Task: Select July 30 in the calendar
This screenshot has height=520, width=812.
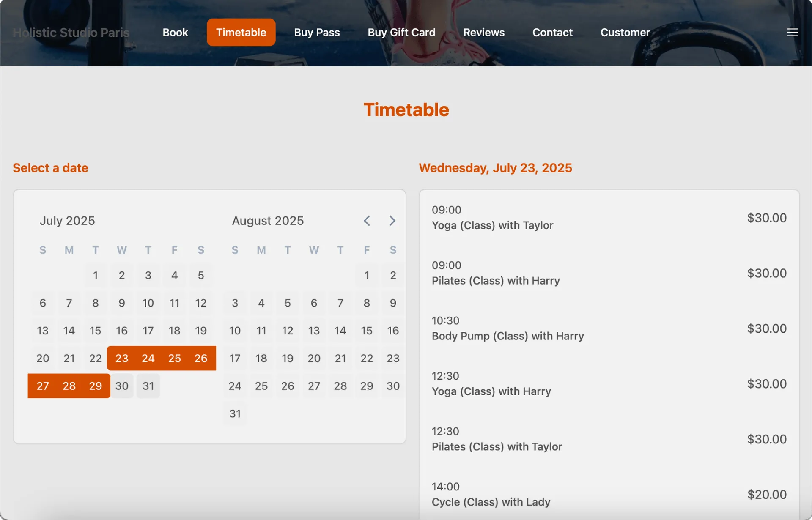Action: click(122, 386)
